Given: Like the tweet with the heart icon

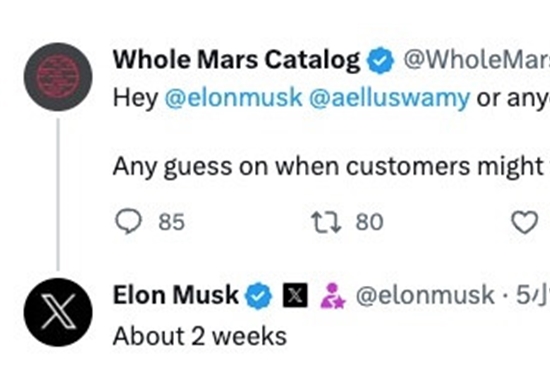Looking at the screenshot, I should pos(525,222).
